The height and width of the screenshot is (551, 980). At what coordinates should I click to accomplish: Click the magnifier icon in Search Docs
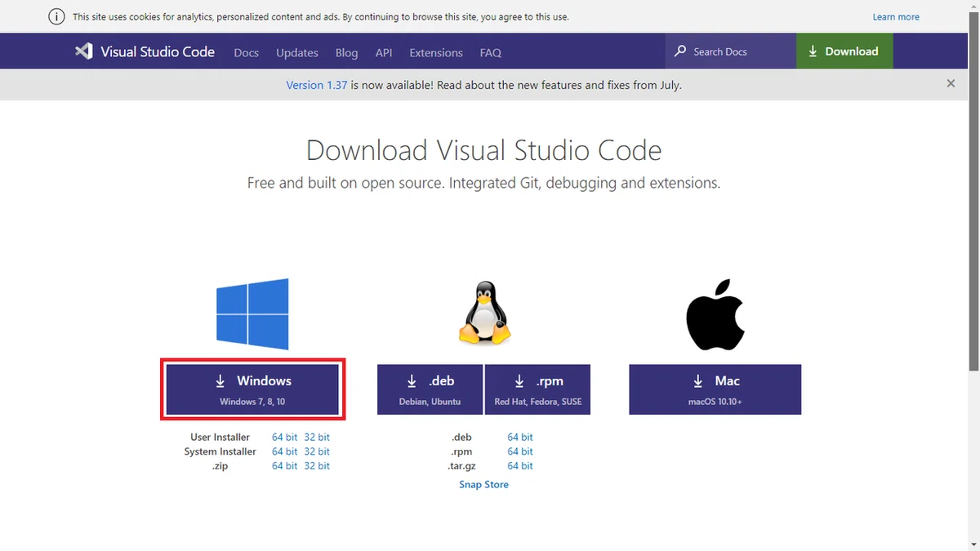tap(680, 51)
